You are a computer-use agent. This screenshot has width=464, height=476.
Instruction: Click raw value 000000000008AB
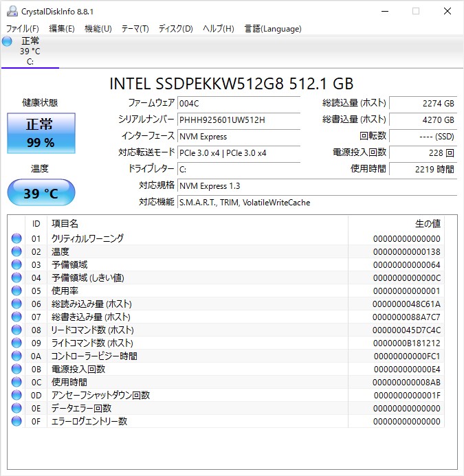coord(406,382)
